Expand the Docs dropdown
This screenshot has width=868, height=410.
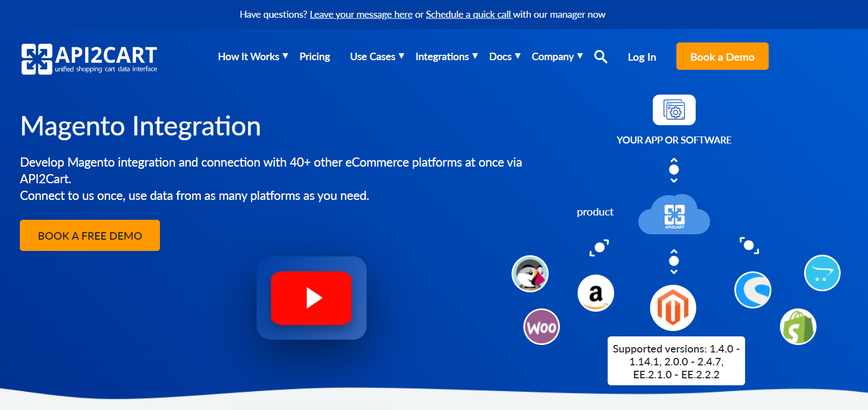(x=505, y=56)
